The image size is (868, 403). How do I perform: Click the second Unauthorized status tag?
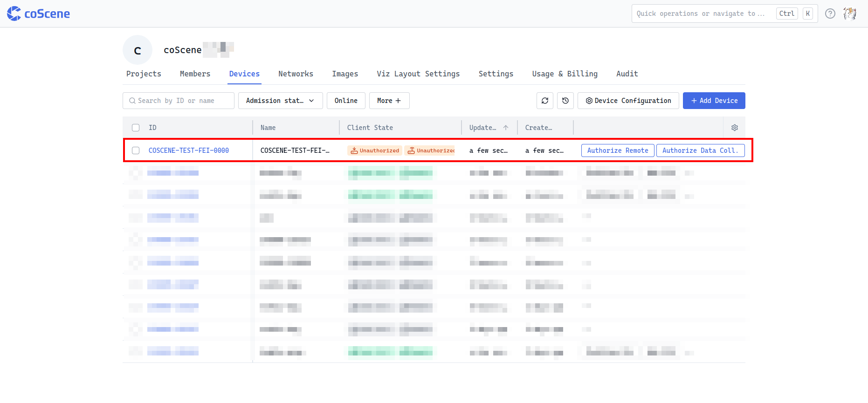[430, 150]
